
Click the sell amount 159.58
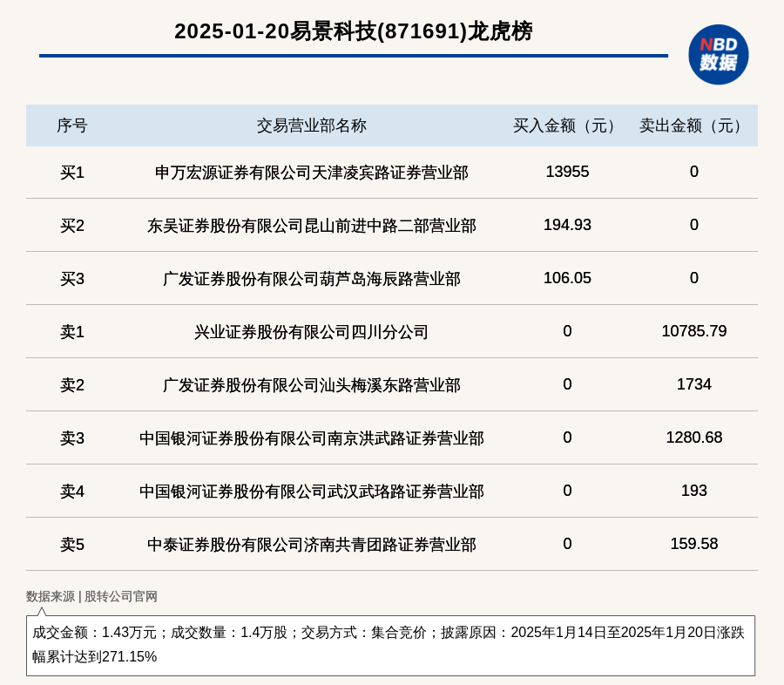pos(694,544)
